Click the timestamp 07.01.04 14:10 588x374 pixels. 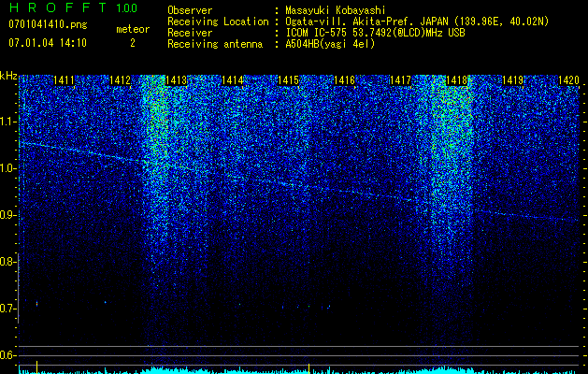[48, 43]
